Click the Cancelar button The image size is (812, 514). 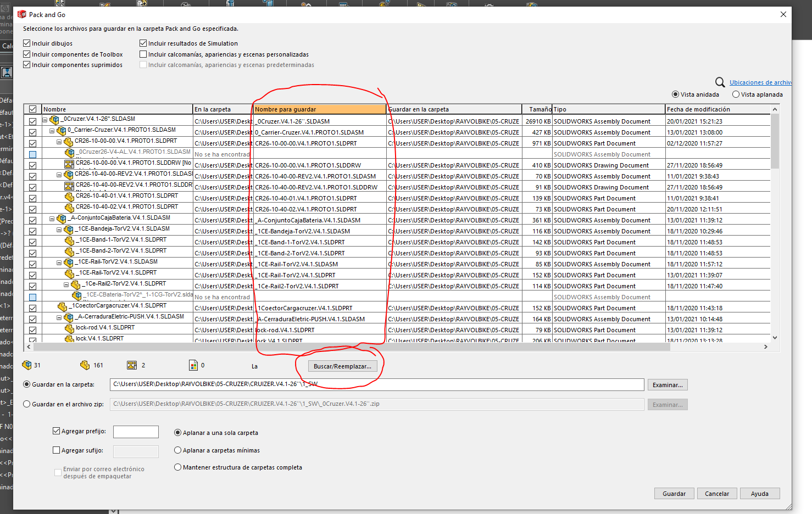click(x=717, y=494)
